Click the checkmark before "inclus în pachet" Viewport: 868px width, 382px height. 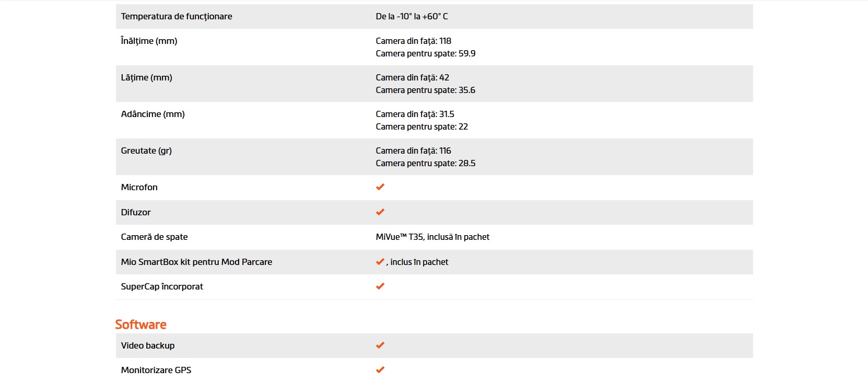pyautogui.click(x=380, y=262)
